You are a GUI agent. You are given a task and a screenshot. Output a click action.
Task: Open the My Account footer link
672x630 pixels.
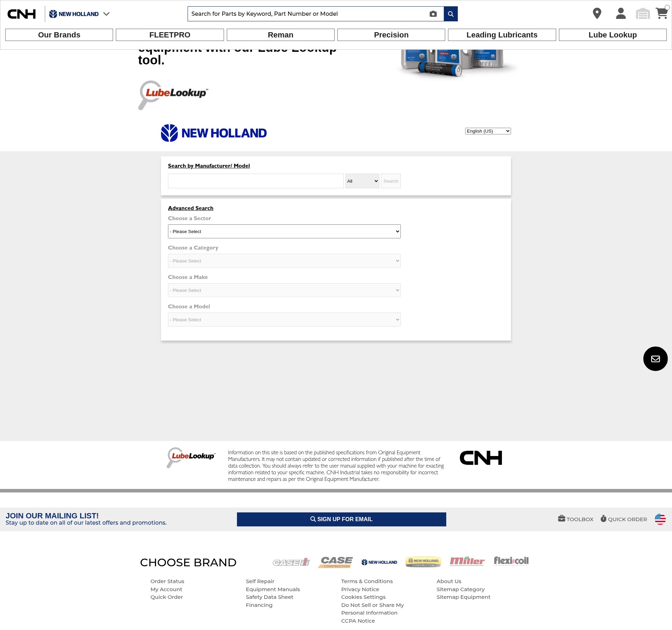[x=166, y=589]
